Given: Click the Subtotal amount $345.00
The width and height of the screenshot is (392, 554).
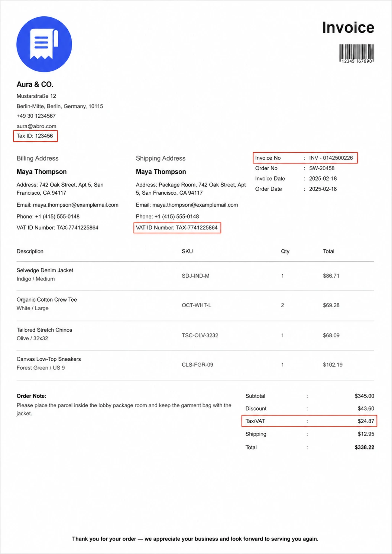Looking at the screenshot, I should pyautogui.click(x=364, y=396).
